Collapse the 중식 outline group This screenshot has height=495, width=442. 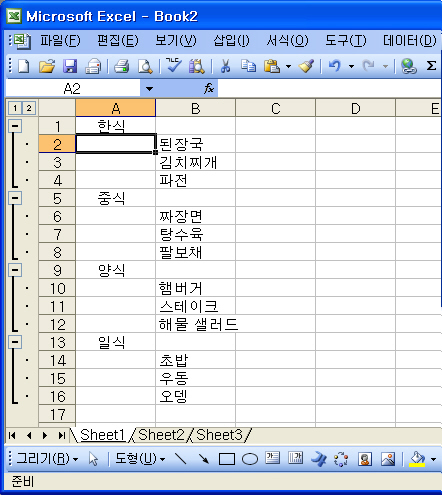tap(15, 198)
